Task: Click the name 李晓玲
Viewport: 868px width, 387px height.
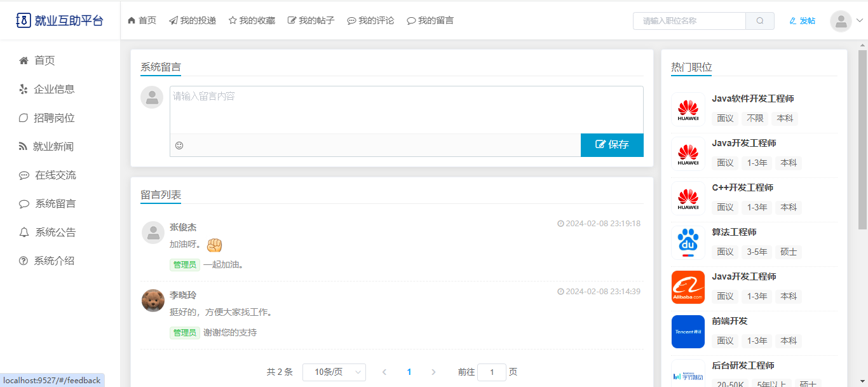Action: coord(183,295)
